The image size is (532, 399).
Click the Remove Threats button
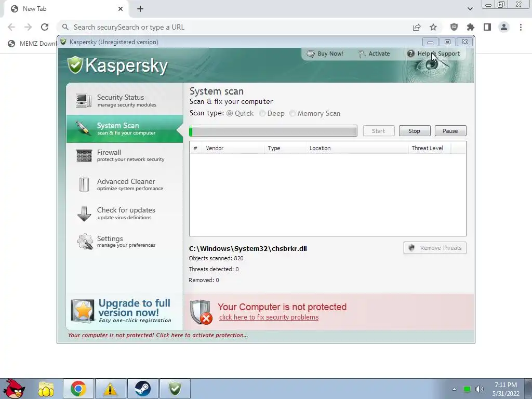point(435,248)
